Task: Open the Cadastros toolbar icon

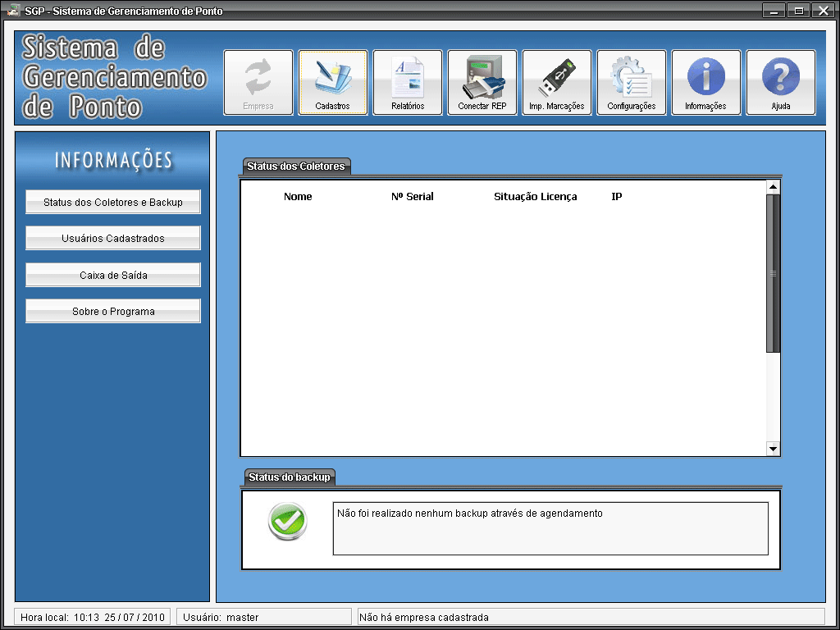Action: point(332,82)
